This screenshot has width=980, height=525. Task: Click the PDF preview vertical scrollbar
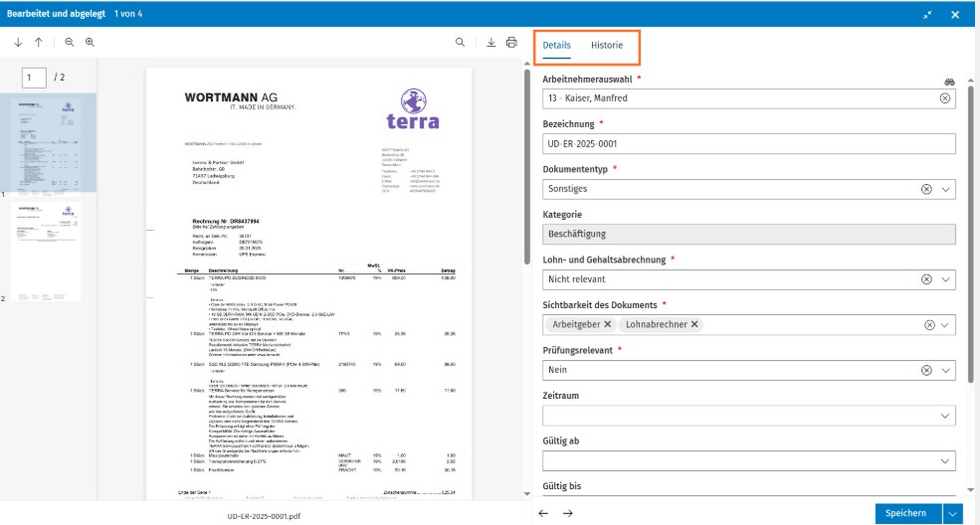pos(527,165)
